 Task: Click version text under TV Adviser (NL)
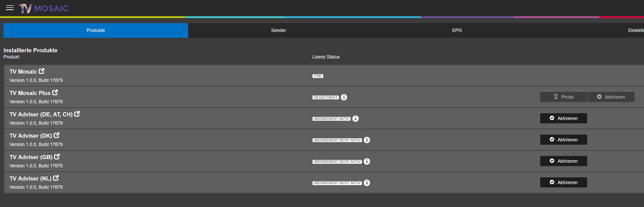coord(36,187)
